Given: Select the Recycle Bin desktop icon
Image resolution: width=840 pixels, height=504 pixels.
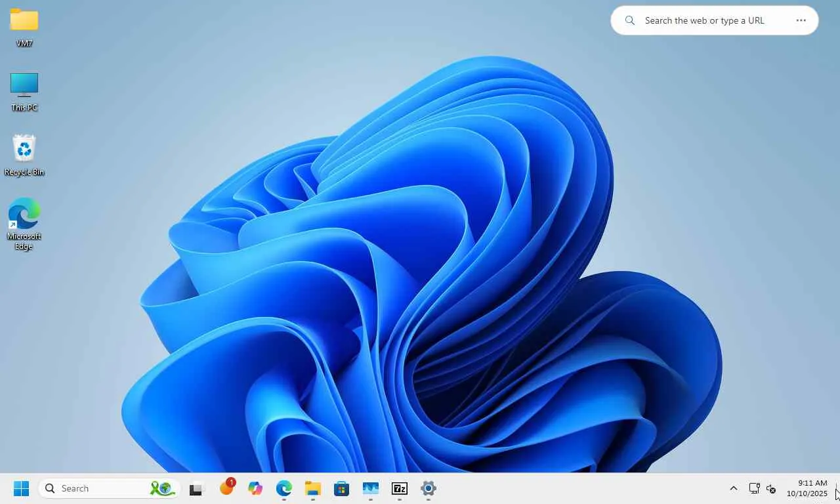Looking at the screenshot, I should click(x=24, y=156).
